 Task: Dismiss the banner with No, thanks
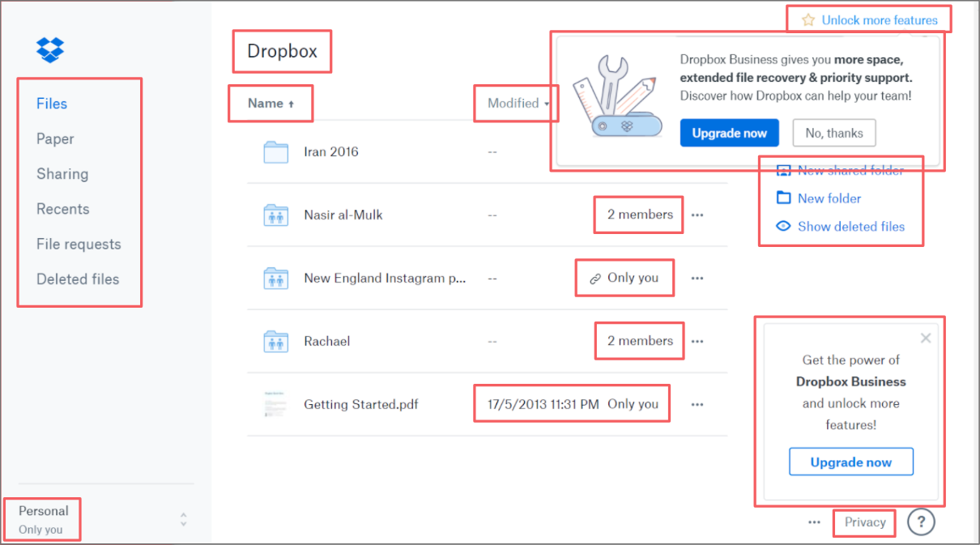tap(833, 134)
